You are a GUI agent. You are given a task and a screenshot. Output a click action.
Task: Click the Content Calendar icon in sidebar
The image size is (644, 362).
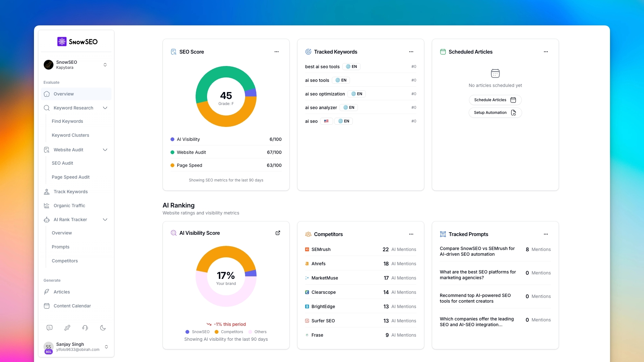pos(47,306)
